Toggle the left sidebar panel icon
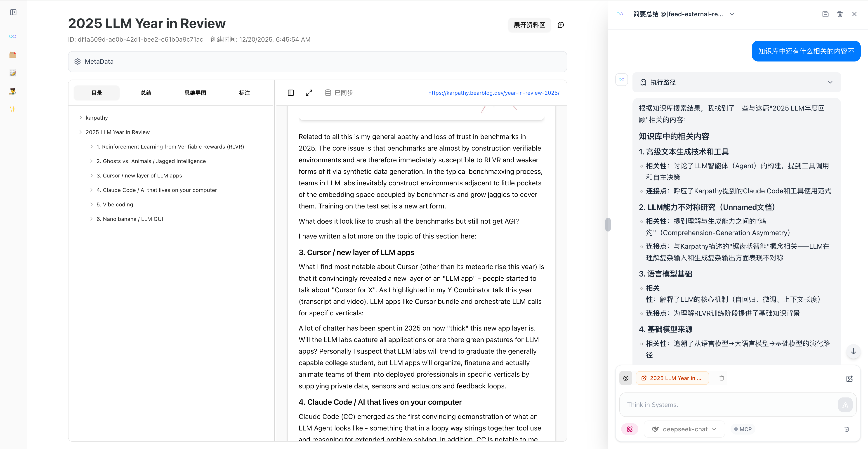The width and height of the screenshot is (868, 449). pyautogui.click(x=13, y=12)
